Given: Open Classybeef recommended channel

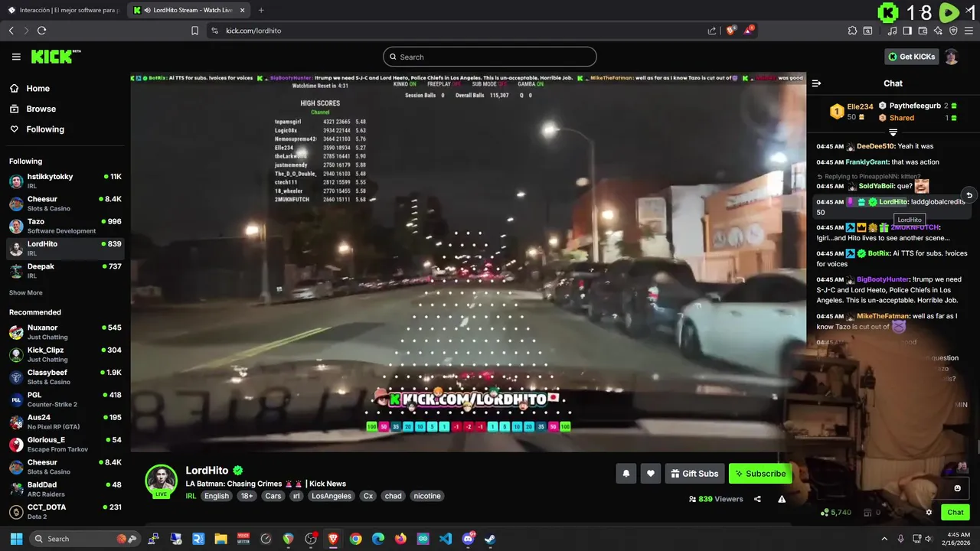Looking at the screenshot, I should 65,377.
